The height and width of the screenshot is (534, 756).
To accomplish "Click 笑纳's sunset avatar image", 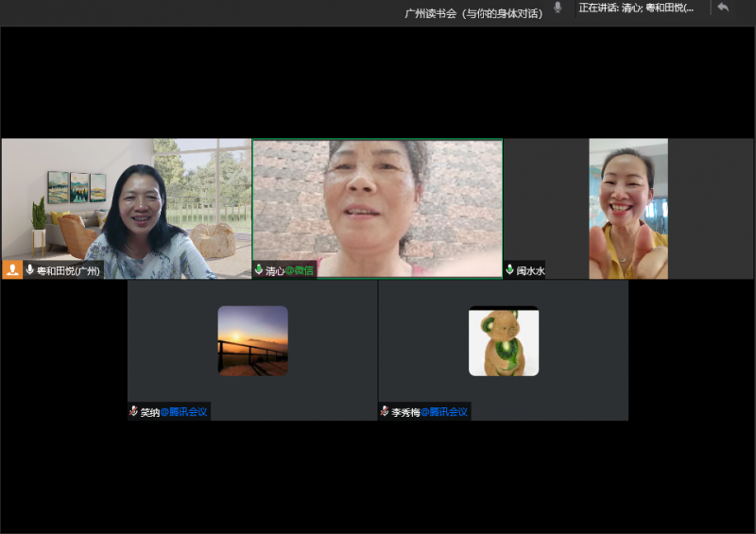I will 252,340.
